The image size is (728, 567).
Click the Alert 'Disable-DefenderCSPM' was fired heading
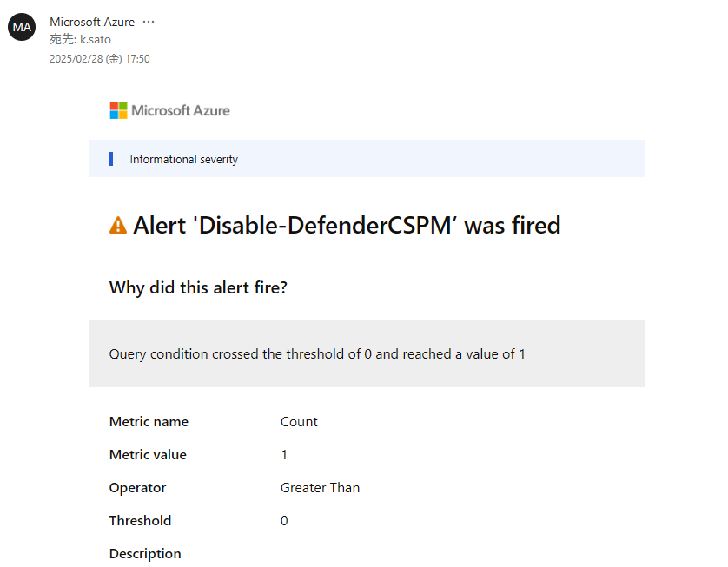tap(347, 226)
